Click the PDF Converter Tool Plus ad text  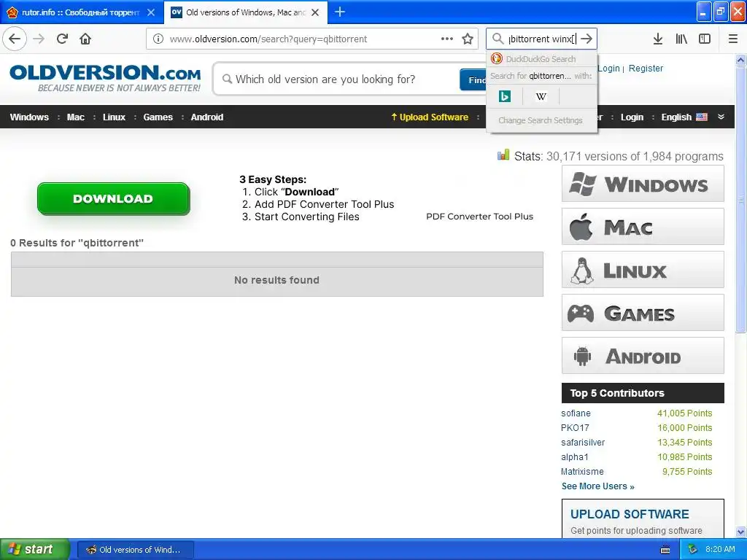click(479, 216)
